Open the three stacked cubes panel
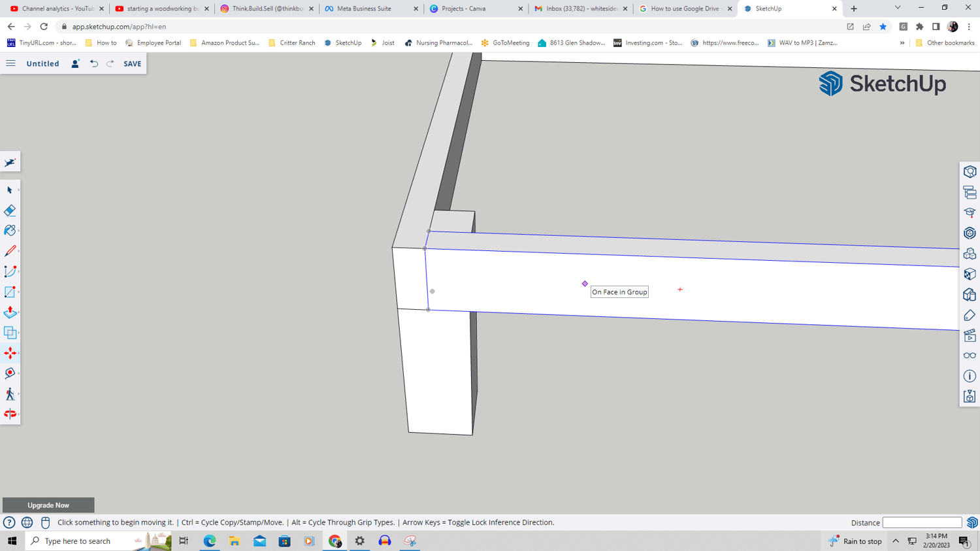This screenshot has width=980, height=551. [x=970, y=254]
